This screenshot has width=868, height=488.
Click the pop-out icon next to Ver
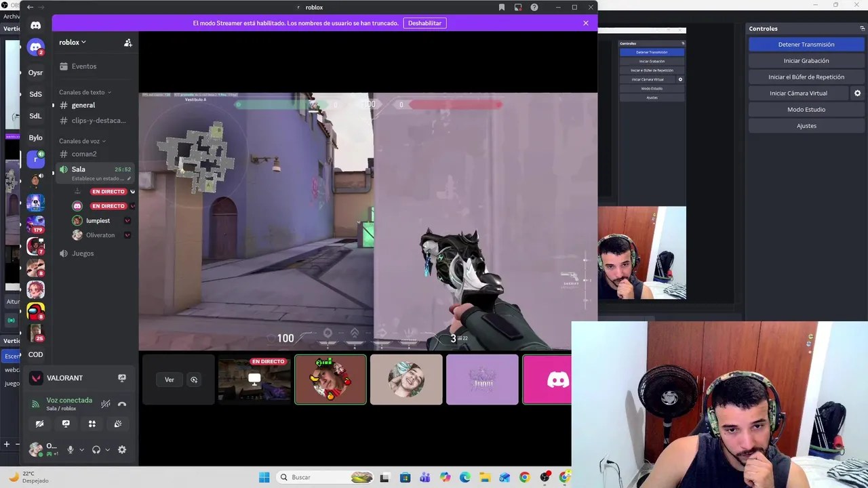[x=194, y=380]
